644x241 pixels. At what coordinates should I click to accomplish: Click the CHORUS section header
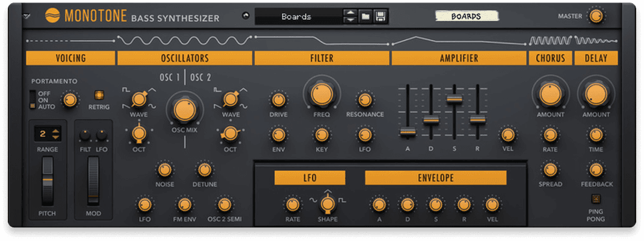[x=550, y=58]
